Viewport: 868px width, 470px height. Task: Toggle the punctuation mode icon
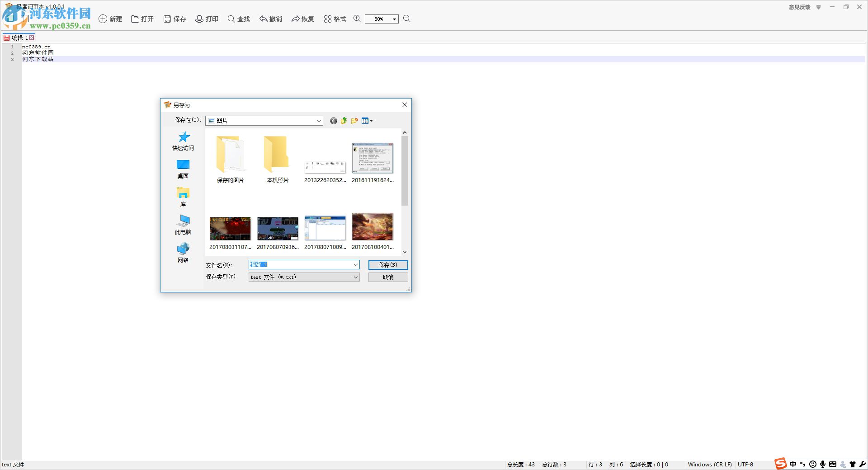[x=803, y=464]
